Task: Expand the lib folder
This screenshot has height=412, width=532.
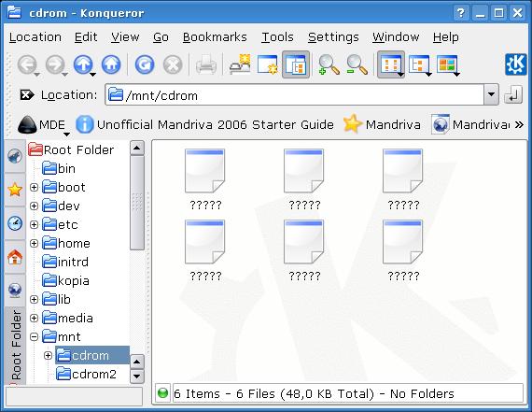Action: (x=34, y=299)
